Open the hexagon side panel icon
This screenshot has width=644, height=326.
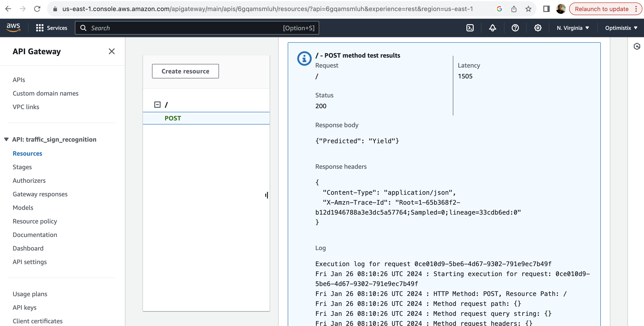pyautogui.click(x=637, y=47)
